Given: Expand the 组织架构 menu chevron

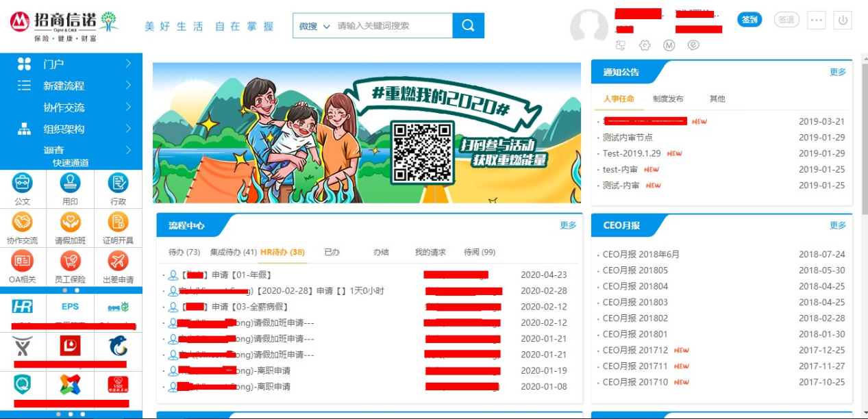Looking at the screenshot, I should [129, 129].
